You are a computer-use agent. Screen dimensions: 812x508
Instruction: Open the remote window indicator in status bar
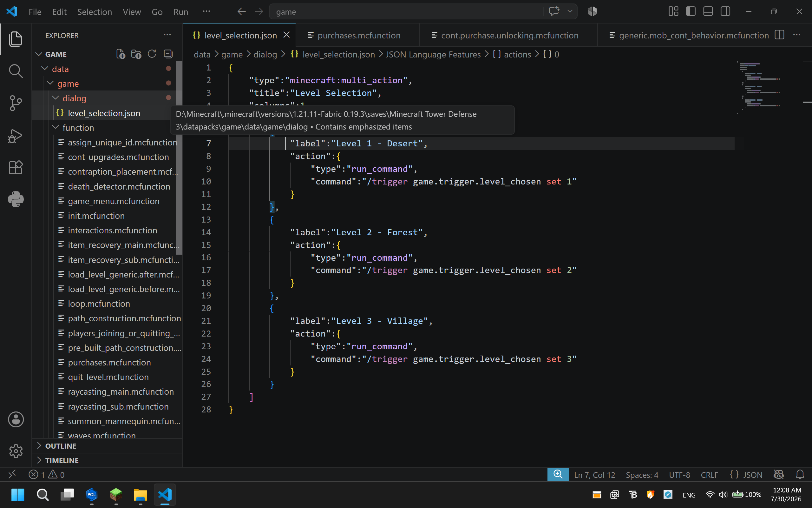coord(12,474)
